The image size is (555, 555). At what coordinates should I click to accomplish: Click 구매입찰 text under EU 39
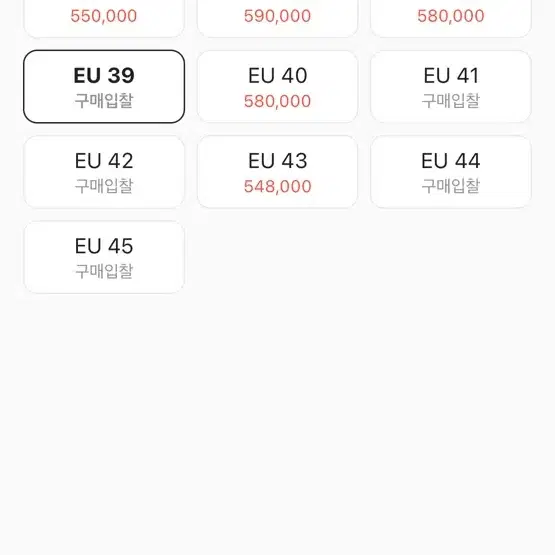104,101
